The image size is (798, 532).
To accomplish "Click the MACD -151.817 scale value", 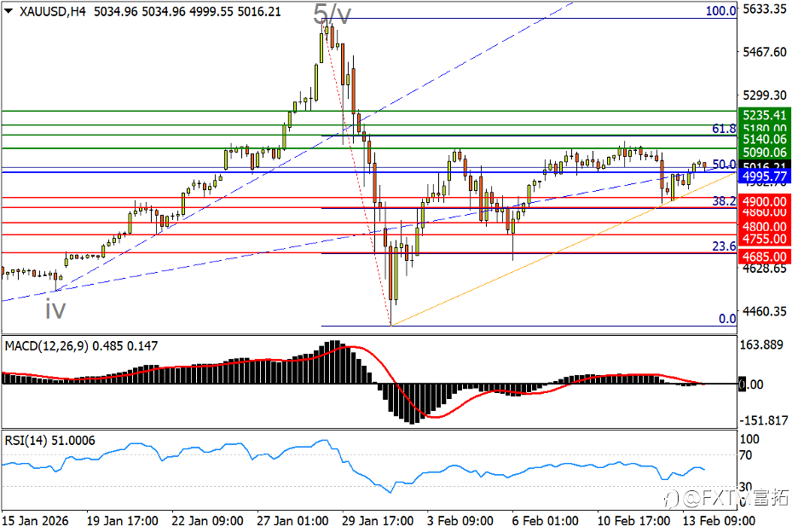I will (763, 420).
